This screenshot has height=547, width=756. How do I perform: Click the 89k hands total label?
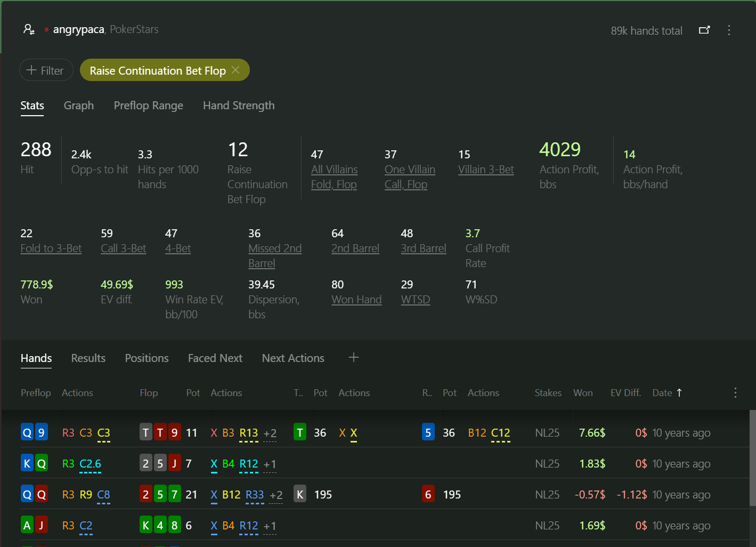[x=646, y=31]
